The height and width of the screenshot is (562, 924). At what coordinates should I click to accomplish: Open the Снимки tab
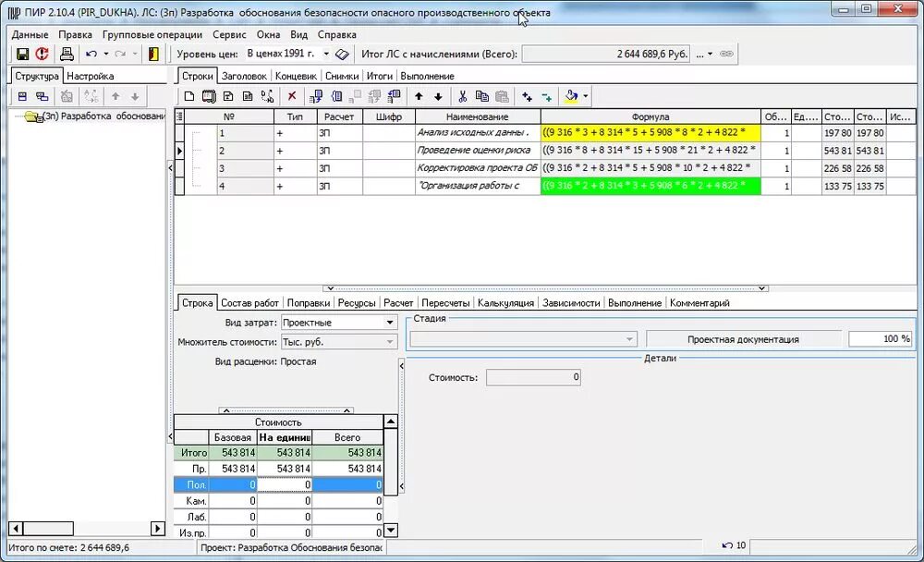click(342, 76)
